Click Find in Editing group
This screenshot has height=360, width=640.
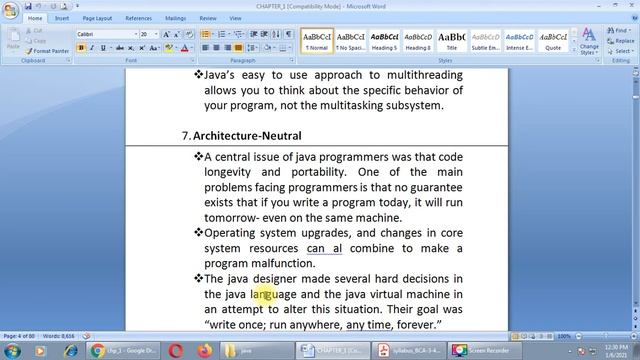[x=619, y=31]
